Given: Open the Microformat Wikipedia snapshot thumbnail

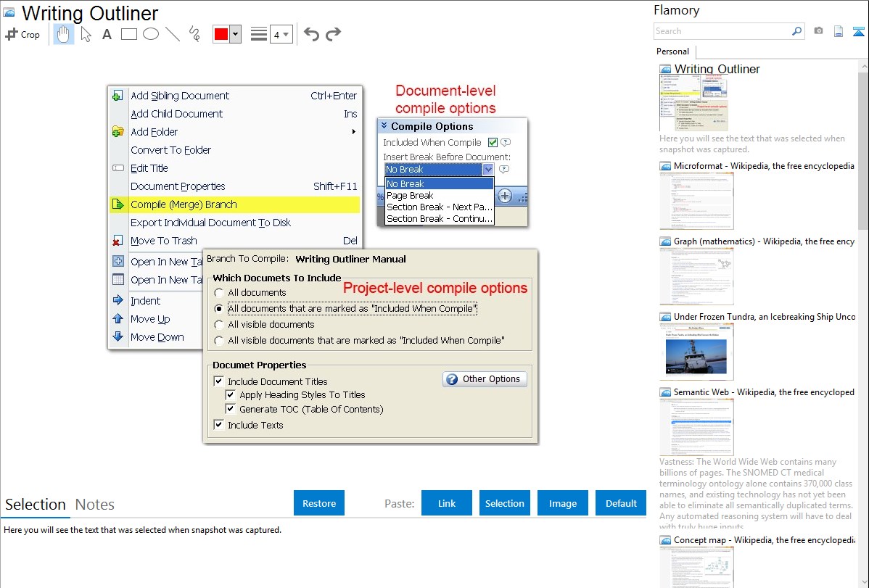Looking at the screenshot, I should (x=696, y=201).
